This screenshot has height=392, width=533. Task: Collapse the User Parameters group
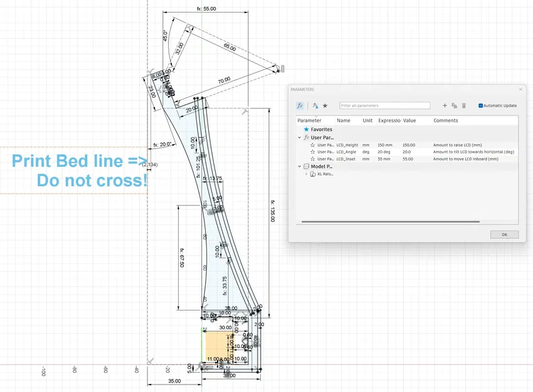pos(299,137)
